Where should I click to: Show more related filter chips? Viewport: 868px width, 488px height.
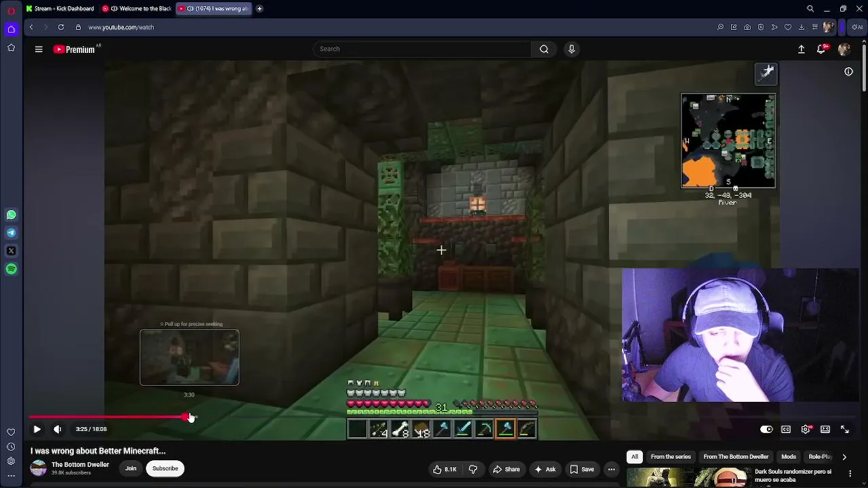click(x=844, y=457)
